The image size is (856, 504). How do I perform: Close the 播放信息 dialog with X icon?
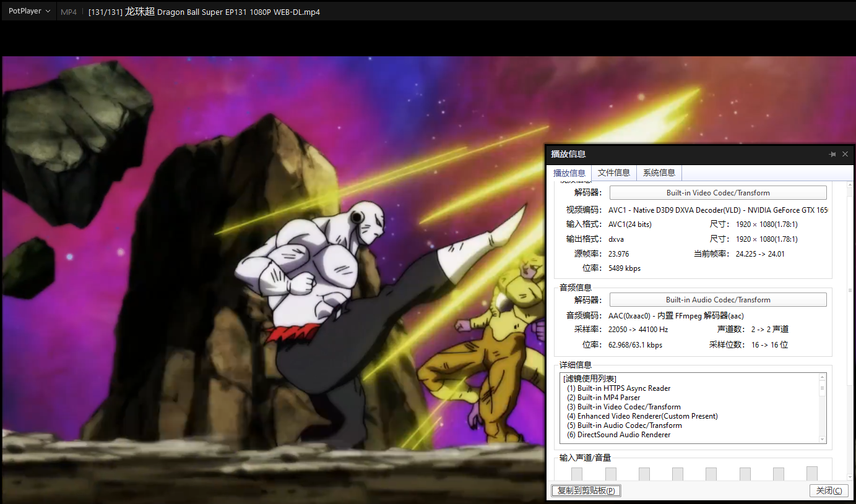pos(845,155)
